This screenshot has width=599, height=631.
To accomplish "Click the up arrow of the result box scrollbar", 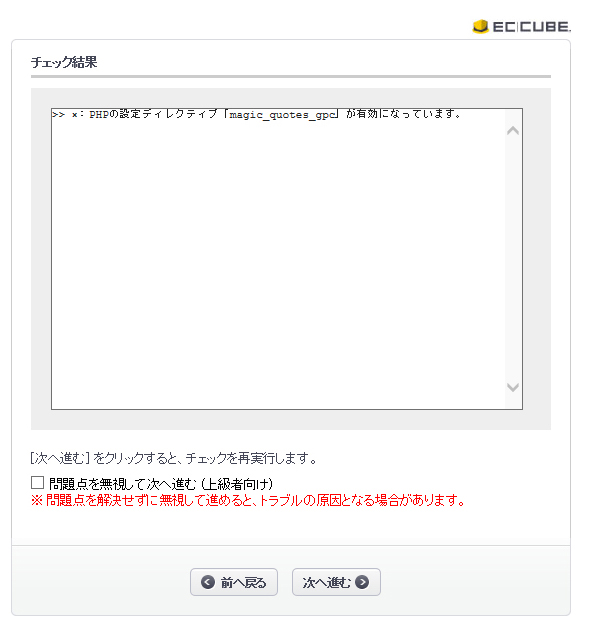I will point(512,131).
